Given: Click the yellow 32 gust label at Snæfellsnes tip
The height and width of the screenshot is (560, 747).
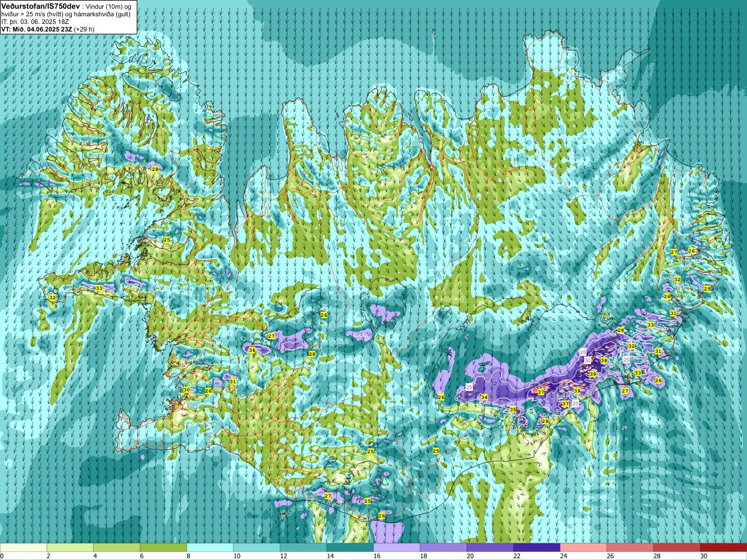Looking at the screenshot, I should coord(53,297).
